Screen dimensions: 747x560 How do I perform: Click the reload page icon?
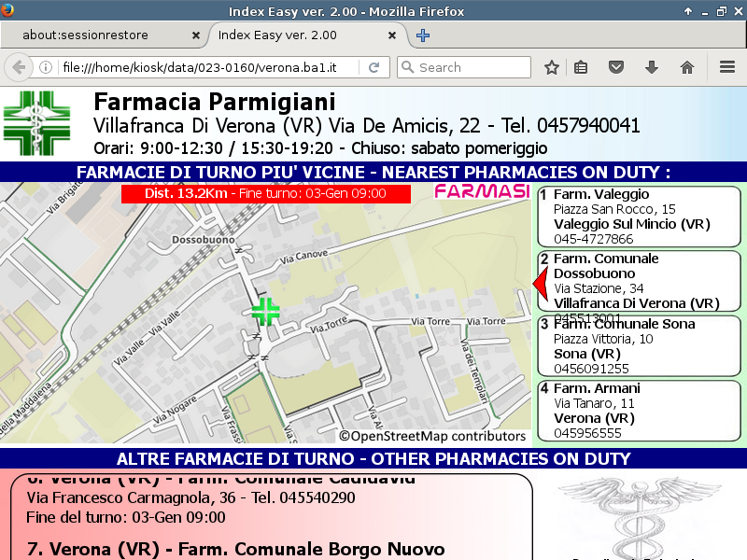tap(373, 67)
